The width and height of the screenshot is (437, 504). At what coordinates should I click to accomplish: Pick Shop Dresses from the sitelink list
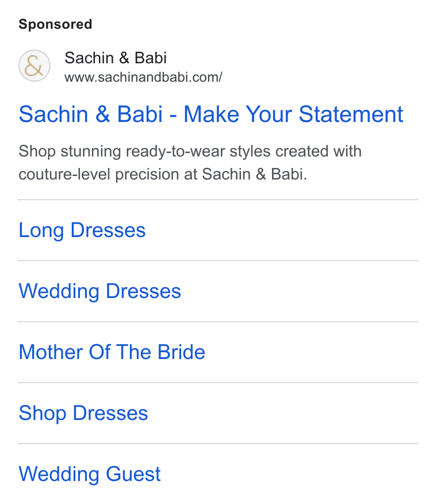(x=83, y=413)
